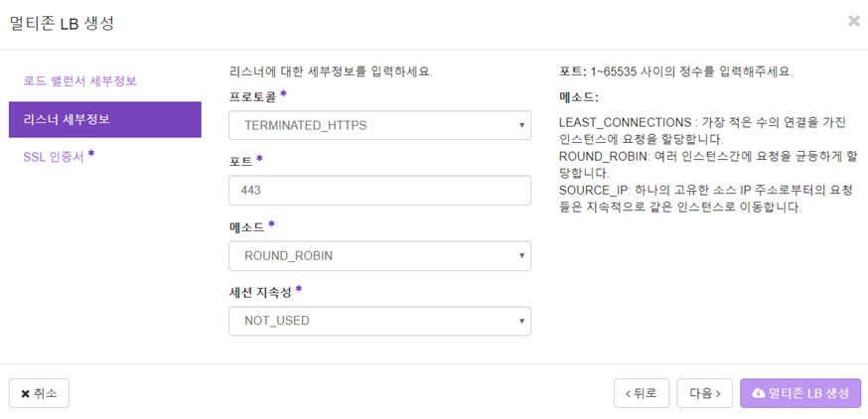868x419 pixels.
Task: Click the 프로토콜 field label
Action: coord(253,97)
